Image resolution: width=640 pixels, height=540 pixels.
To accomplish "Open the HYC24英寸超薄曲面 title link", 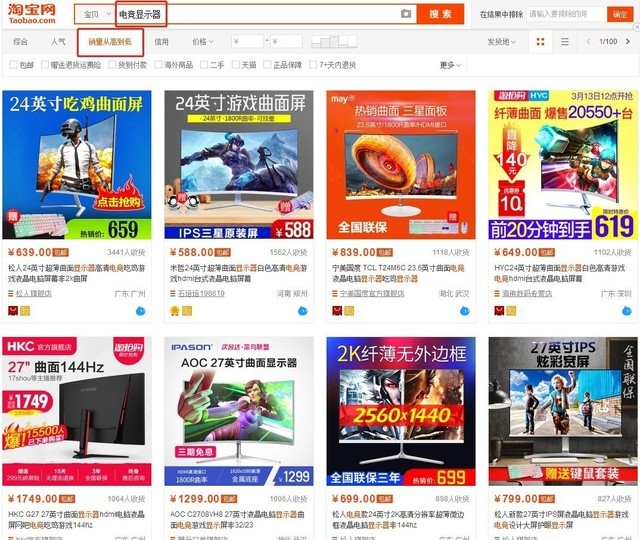I will tap(560, 273).
